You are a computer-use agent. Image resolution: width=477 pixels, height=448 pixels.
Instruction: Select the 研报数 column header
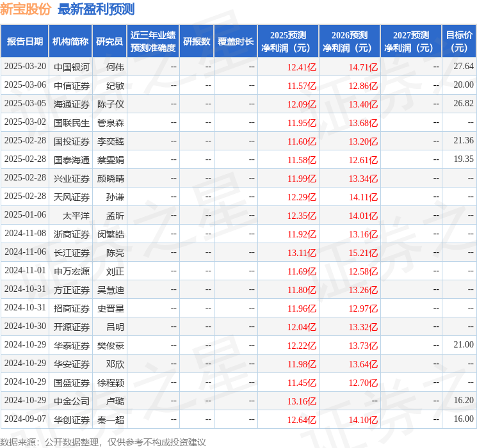[196, 41]
